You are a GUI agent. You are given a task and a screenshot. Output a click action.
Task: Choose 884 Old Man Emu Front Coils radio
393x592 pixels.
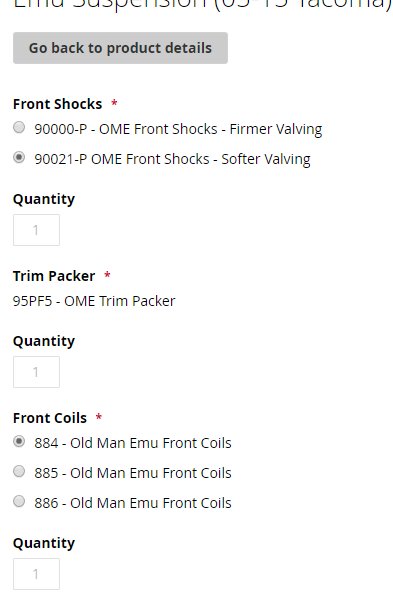(x=19, y=441)
